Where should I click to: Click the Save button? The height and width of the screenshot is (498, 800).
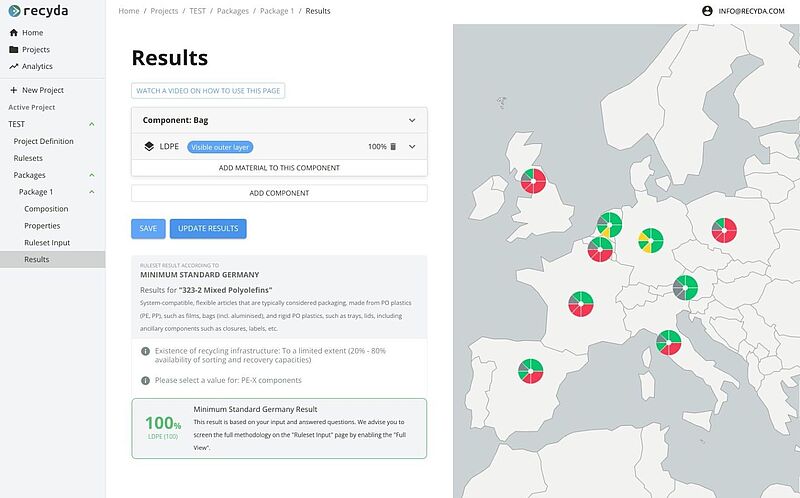(x=148, y=229)
